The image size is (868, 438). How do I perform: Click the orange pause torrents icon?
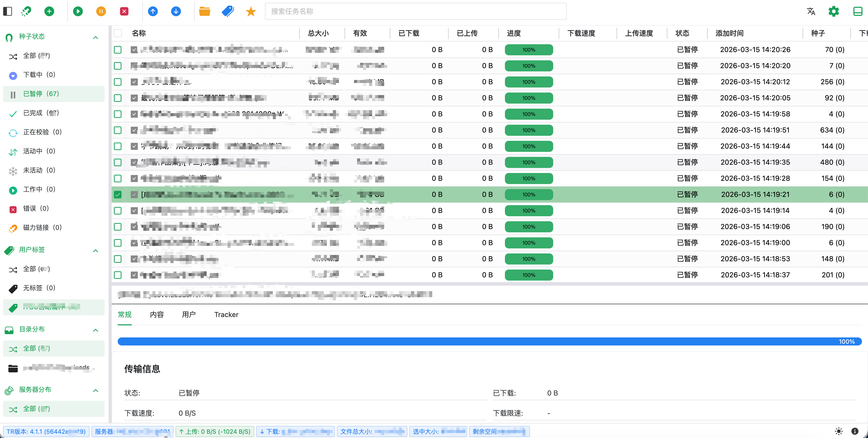click(101, 11)
